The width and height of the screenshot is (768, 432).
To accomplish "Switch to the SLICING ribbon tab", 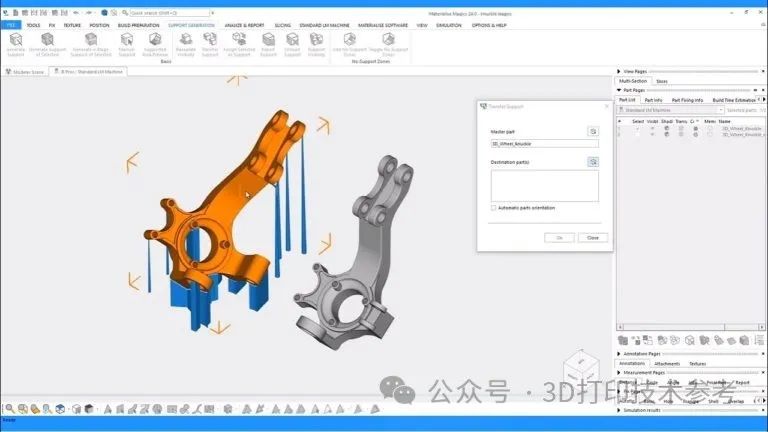I will point(283,25).
